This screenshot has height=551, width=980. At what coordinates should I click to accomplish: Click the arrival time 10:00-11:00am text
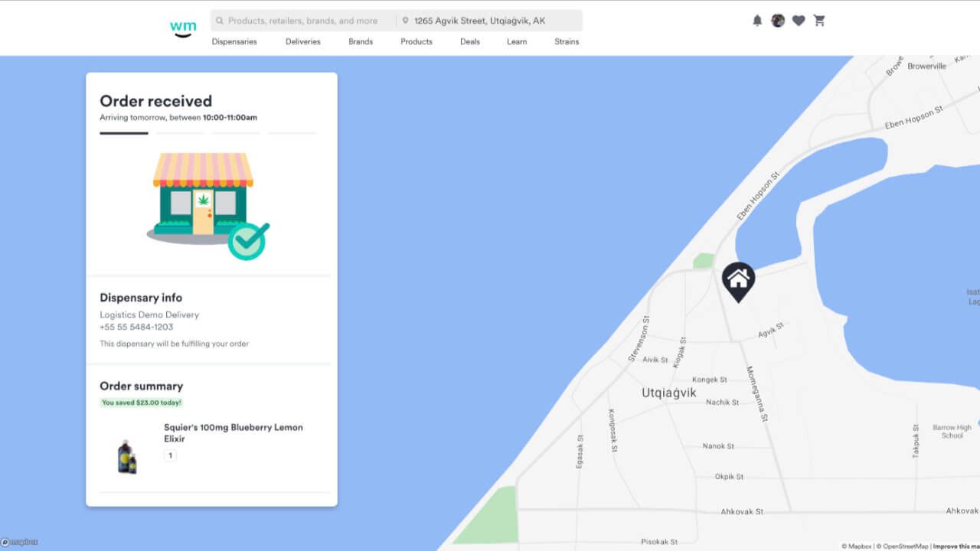[230, 118]
